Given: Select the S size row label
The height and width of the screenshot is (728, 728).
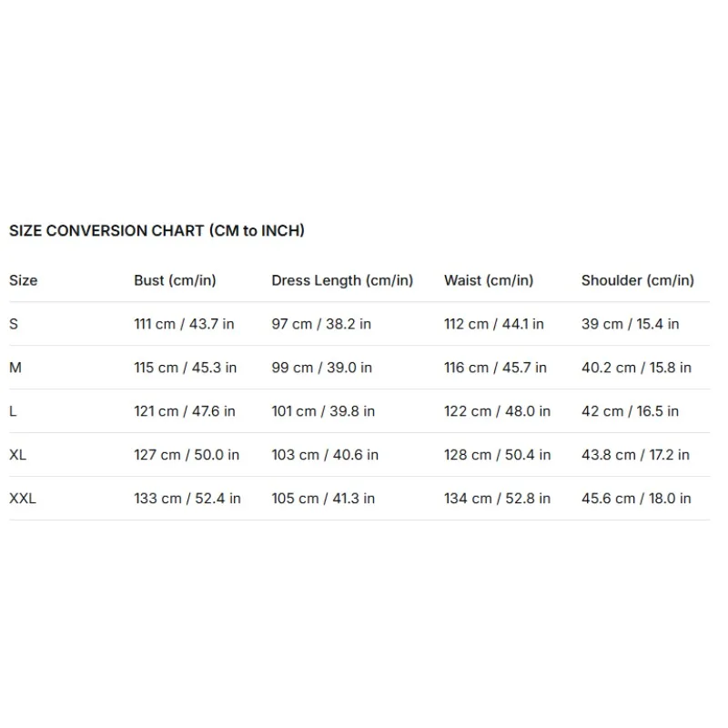Looking at the screenshot, I should [x=14, y=324].
